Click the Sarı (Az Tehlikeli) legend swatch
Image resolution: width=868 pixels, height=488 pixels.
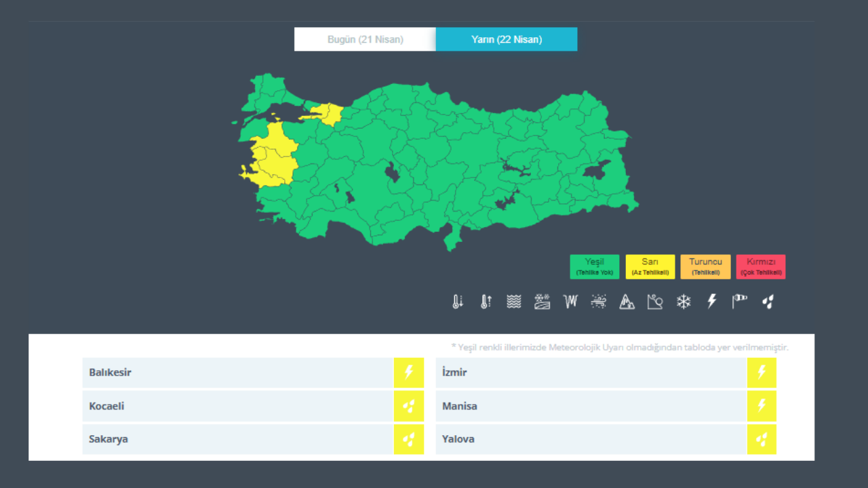[650, 266]
